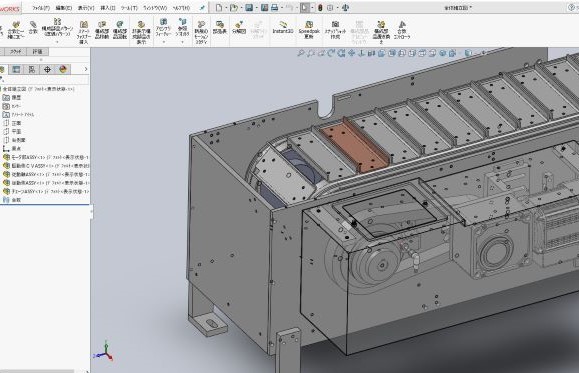The width and height of the screenshot is (579, 373).
Task: Open the 表示 (View) menu
Action: click(86, 8)
